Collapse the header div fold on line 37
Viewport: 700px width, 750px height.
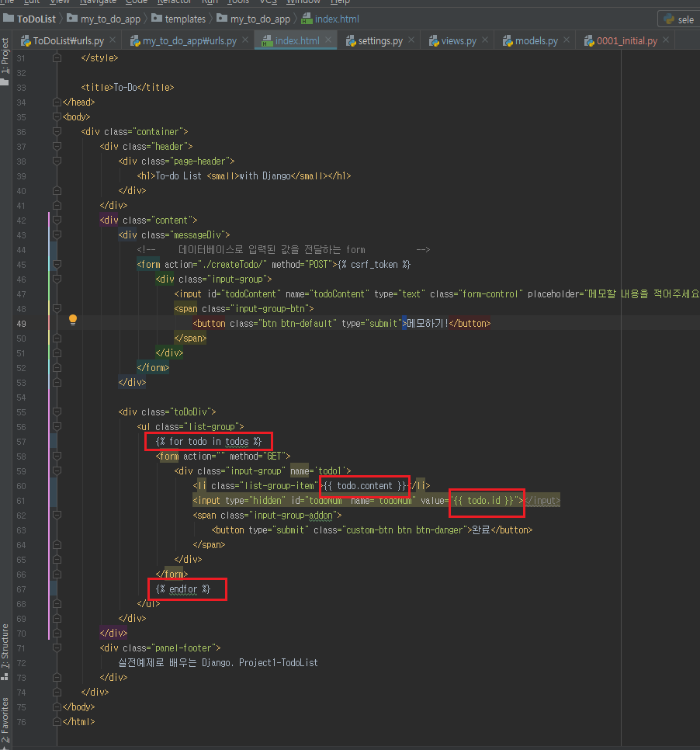pyautogui.click(x=57, y=147)
